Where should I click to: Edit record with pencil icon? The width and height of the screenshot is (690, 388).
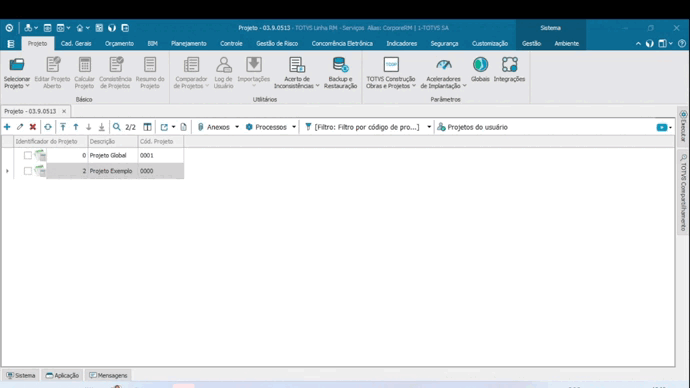[x=20, y=127]
